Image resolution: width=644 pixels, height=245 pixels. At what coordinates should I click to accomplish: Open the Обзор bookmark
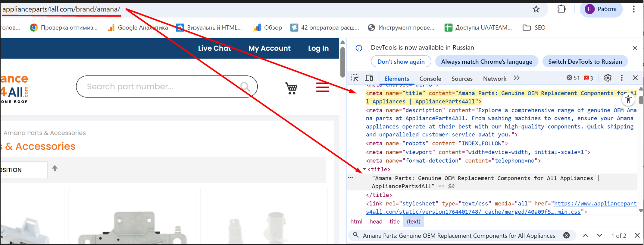pos(267,28)
